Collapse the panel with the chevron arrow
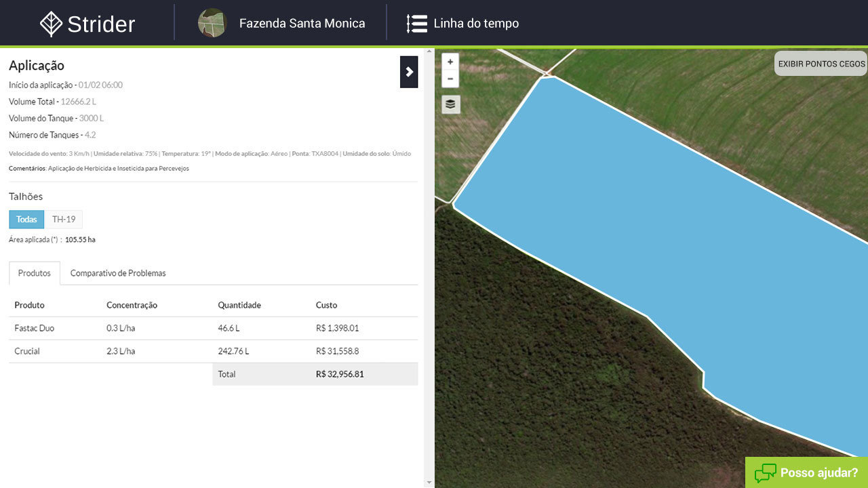 (409, 72)
